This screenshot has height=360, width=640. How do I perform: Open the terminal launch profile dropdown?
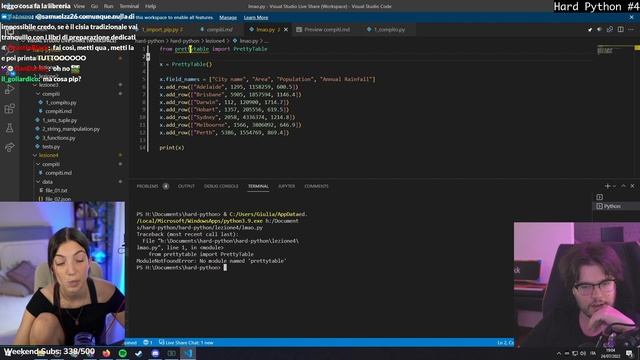point(614,186)
